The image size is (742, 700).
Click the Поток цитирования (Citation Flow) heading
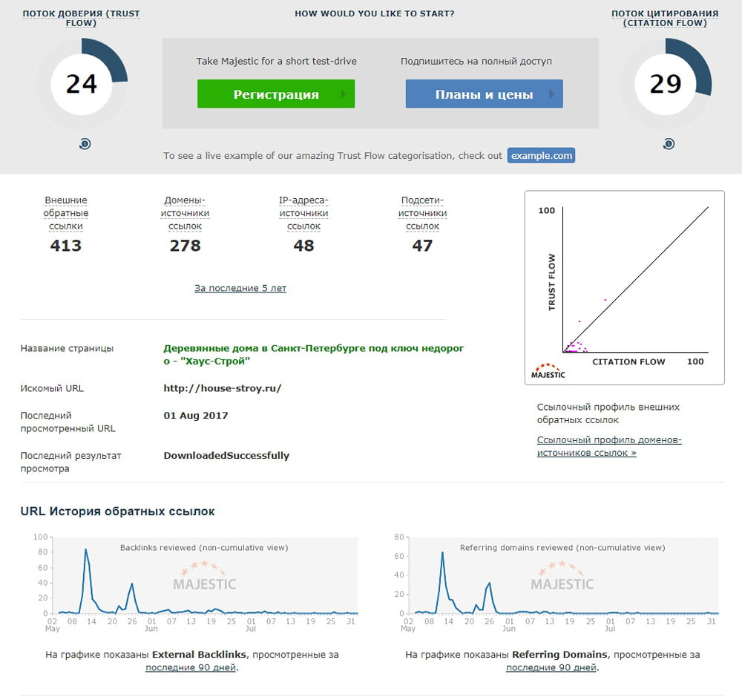(x=665, y=18)
